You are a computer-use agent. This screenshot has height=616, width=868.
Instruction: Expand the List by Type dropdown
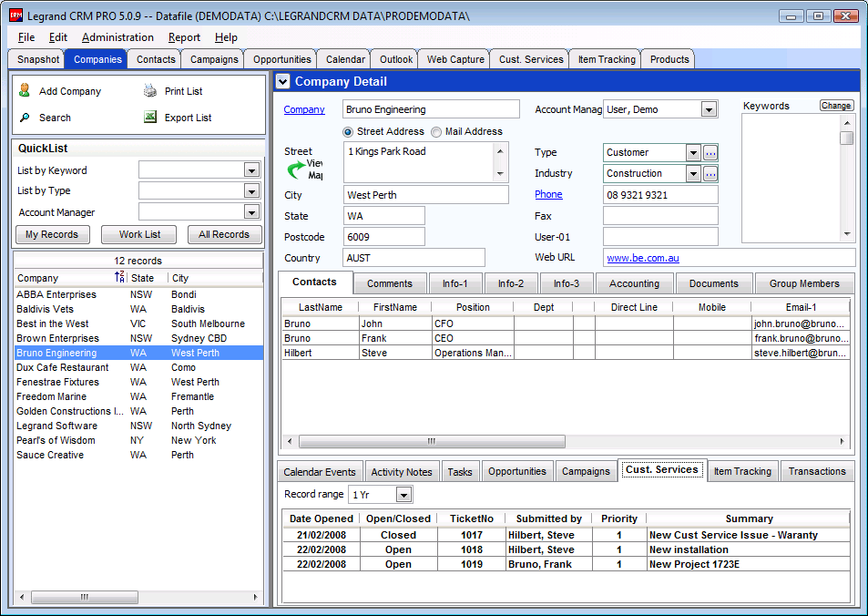pos(252,191)
